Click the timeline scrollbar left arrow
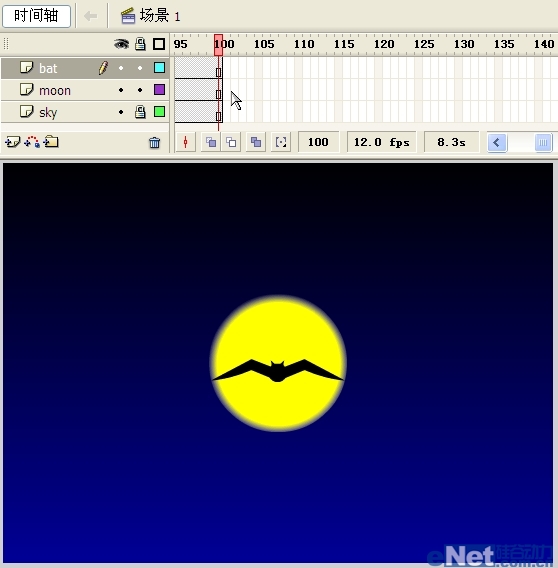Screen dimensions: 558x568 497,142
